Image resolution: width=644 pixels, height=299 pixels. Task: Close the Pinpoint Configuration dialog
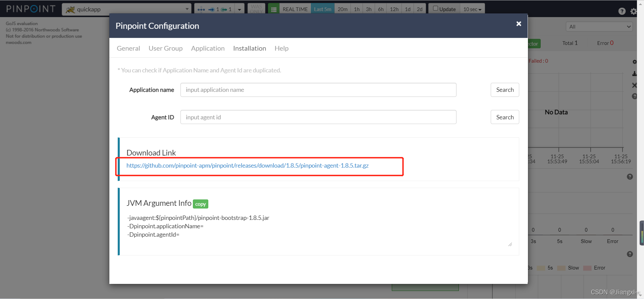(519, 23)
